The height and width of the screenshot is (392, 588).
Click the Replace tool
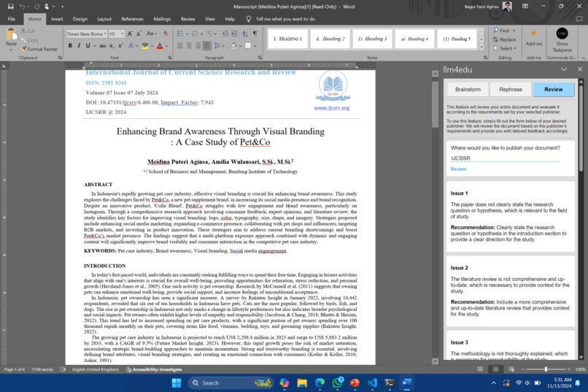pos(504,39)
